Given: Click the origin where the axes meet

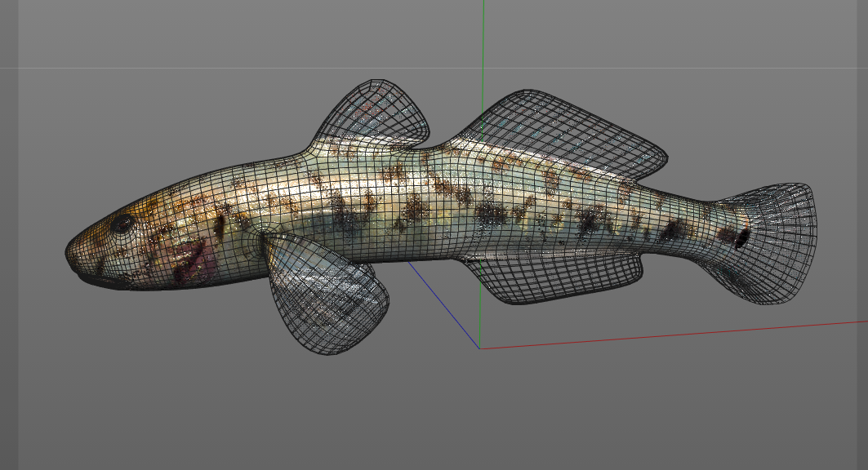Looking at the screenshot, I should pyautogui.click(x=480, y=348).
